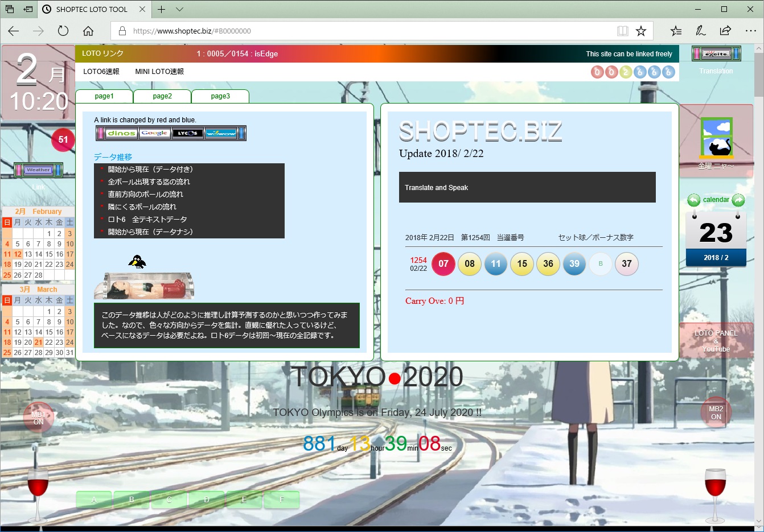The height and width of the screenshot is (532, 764).
Task: Click the 23 calendar date tile
Action: pos(716,238)
